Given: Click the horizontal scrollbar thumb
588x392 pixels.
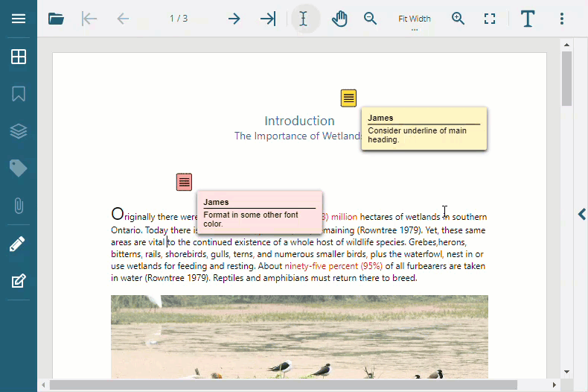Looking at the screenshot, I should 283,385.
